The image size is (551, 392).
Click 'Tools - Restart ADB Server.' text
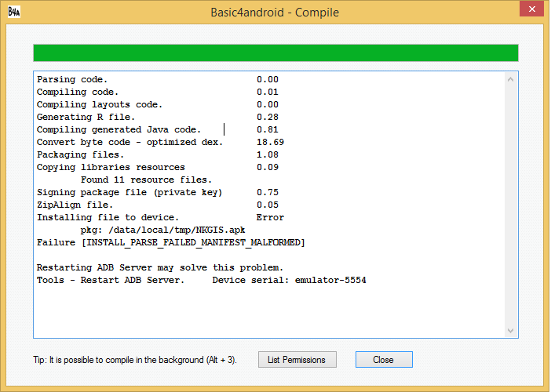click(x=111, y=281)
